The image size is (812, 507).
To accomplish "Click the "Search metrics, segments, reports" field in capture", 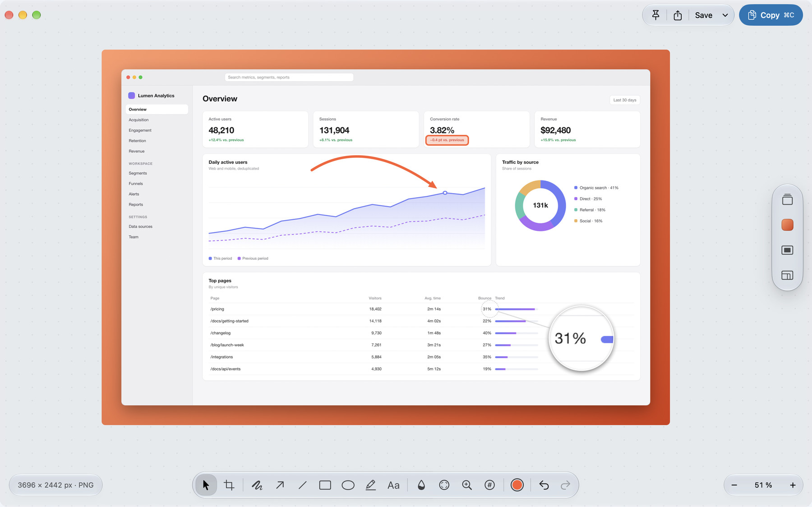I will [289, 78].
